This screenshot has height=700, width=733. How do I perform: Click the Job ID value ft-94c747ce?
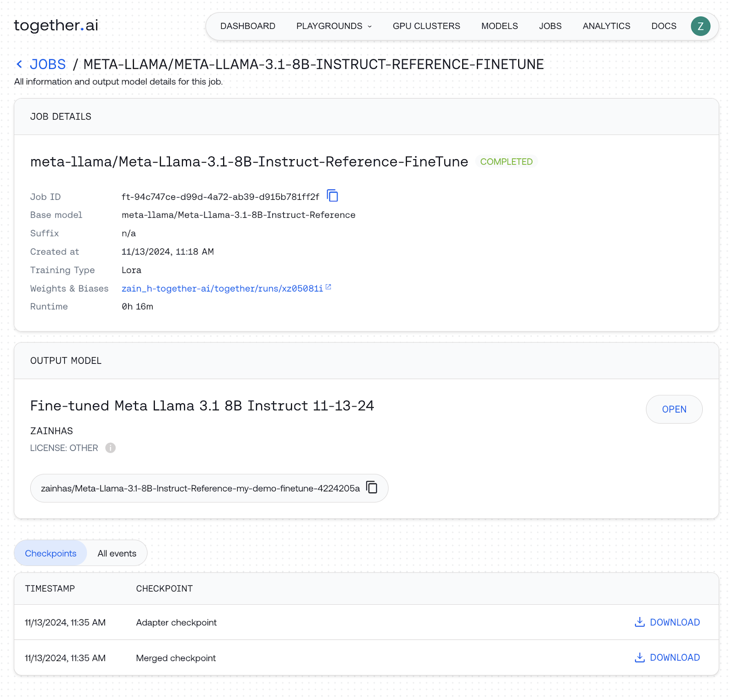click(220, 197)
